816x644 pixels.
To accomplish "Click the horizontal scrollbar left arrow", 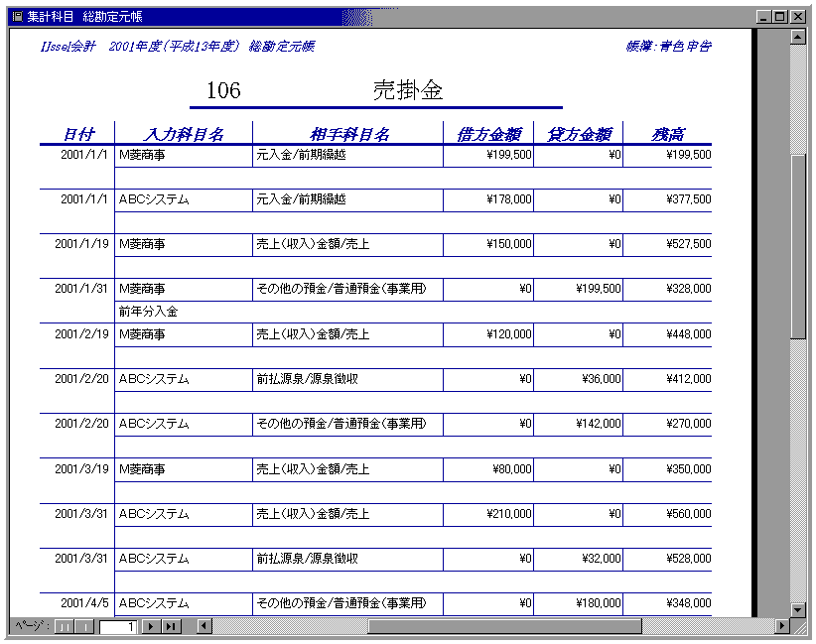I will (x=204, y=626).
